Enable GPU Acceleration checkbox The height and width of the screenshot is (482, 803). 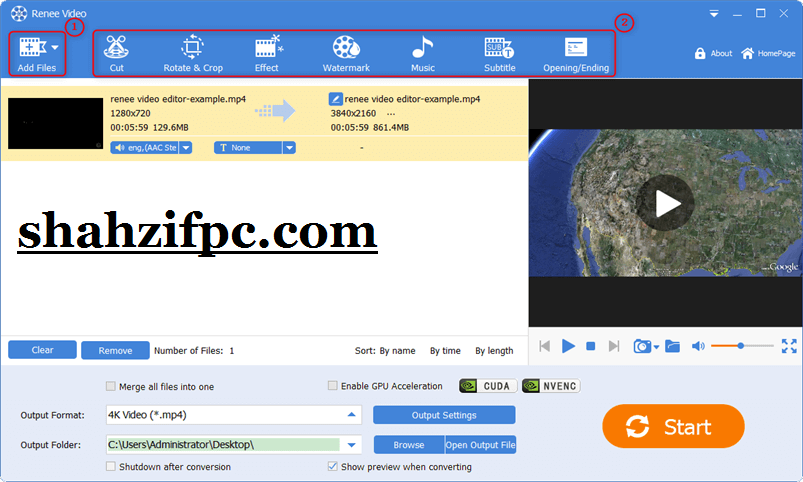tap(333, 386)
